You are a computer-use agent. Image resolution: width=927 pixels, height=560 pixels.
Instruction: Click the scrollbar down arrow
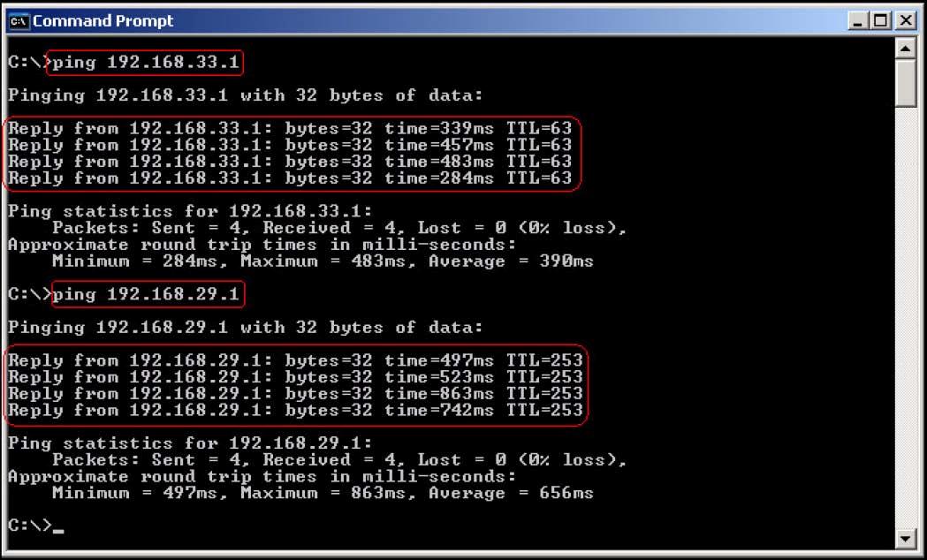point(905,538)
